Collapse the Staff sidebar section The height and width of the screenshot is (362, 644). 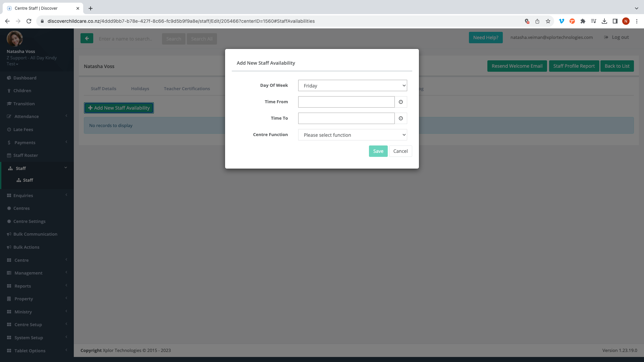pyautogui.click(x=21, y=168)
